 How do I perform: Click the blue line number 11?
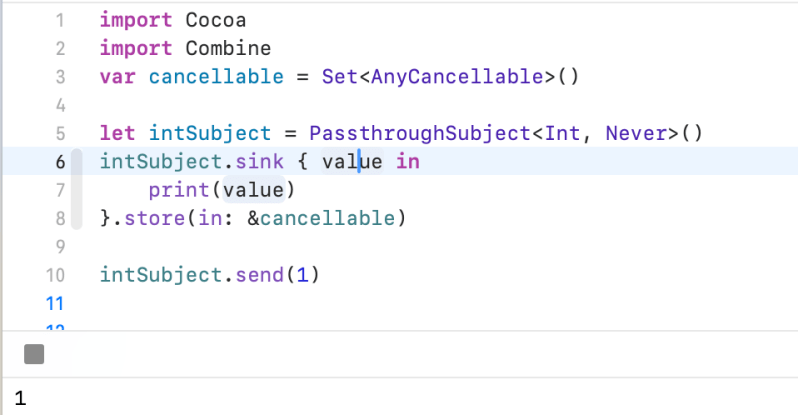coord(55,302)
